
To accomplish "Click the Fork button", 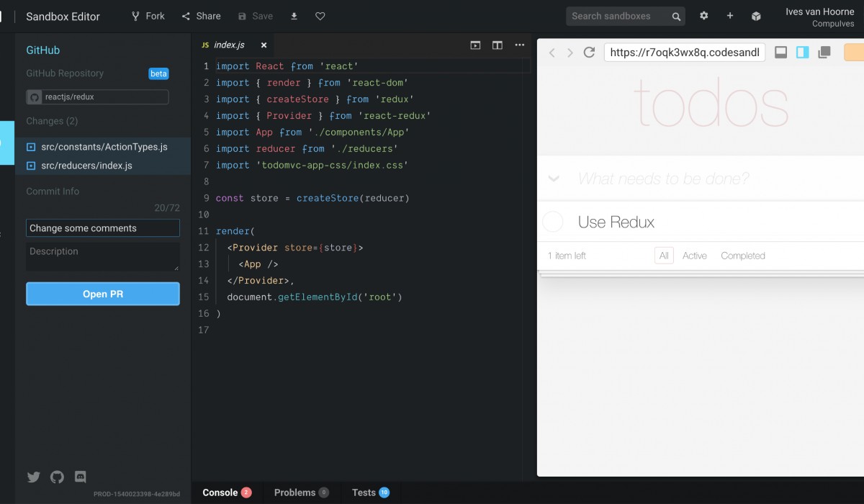I will 148,16.
